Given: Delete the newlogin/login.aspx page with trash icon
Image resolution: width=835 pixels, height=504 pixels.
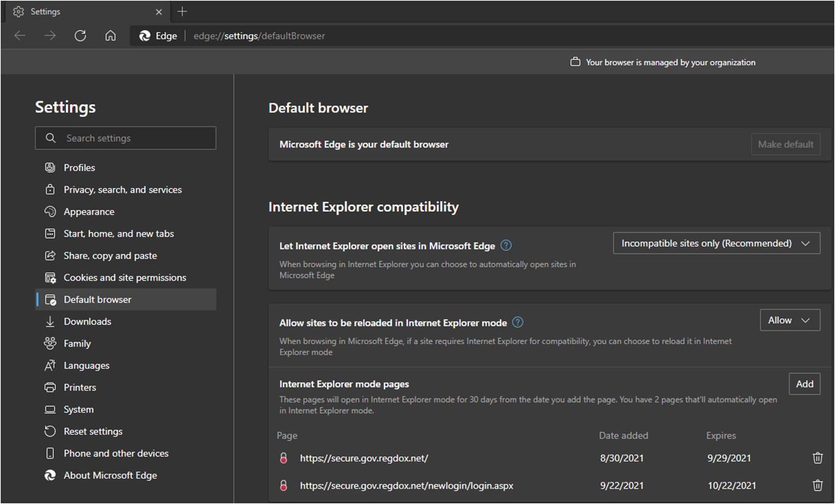Looking at the screenshot, I should [x=817, y=486].
